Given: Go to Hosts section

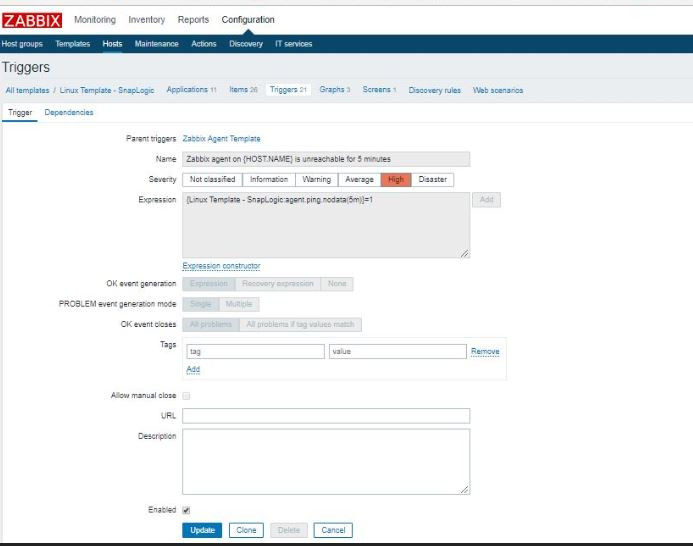Looking at the screenshot, I should point(112,44).
